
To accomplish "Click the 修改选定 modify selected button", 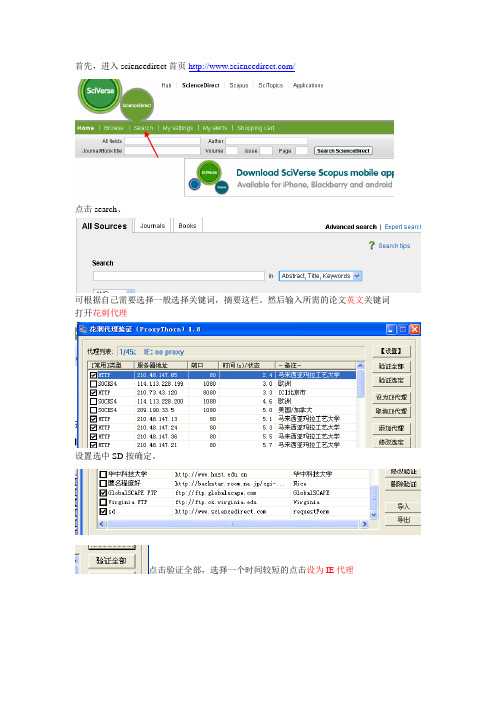I will [391, 442].
